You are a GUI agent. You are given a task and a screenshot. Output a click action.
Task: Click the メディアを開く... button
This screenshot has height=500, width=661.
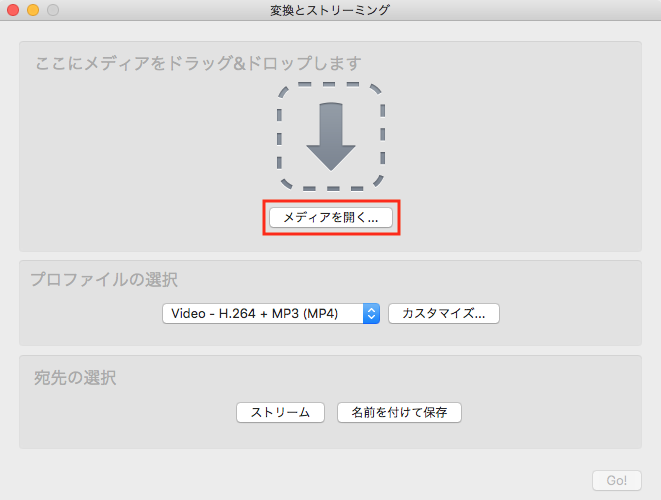pos(331,218)
